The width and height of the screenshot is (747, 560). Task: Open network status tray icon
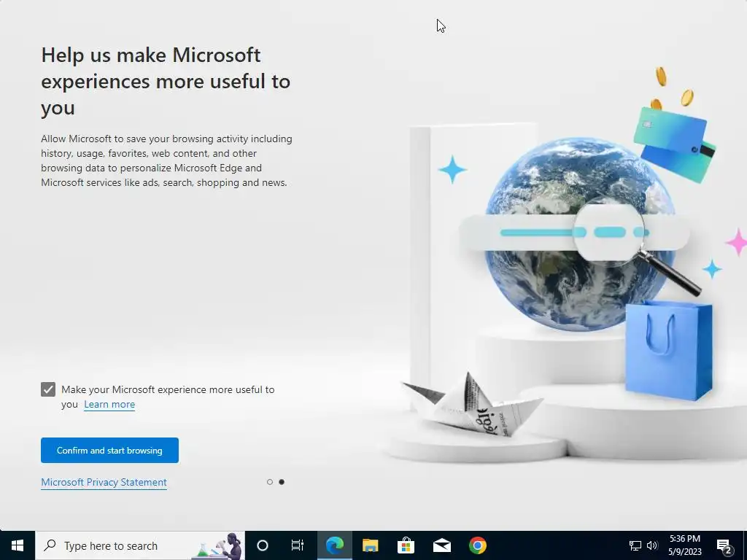(x=635, y=545)
